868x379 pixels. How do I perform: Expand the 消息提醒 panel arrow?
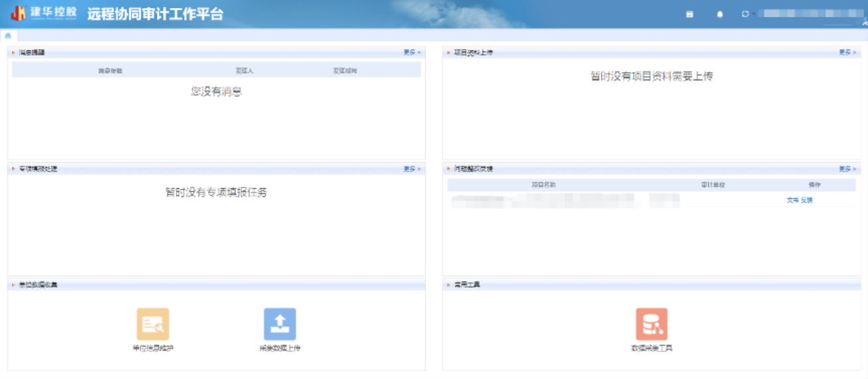pyautogui.click(x=13, y=52)
